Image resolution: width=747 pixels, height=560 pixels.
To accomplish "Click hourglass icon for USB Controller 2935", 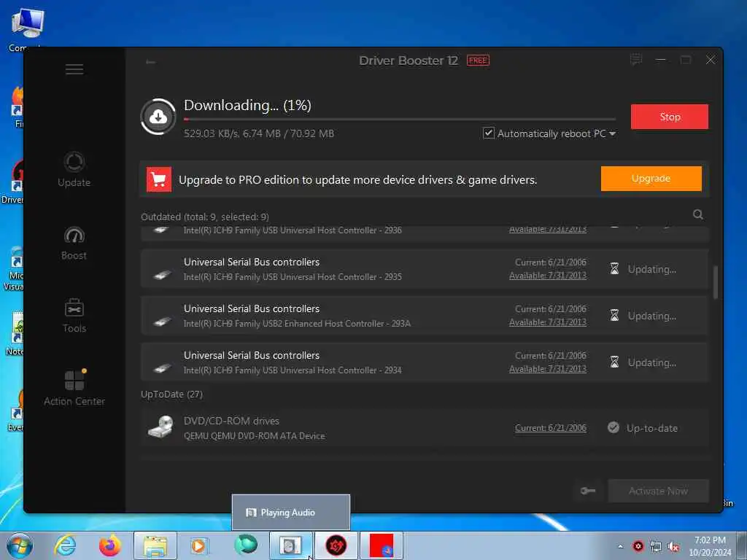I will tap(614, 268).
